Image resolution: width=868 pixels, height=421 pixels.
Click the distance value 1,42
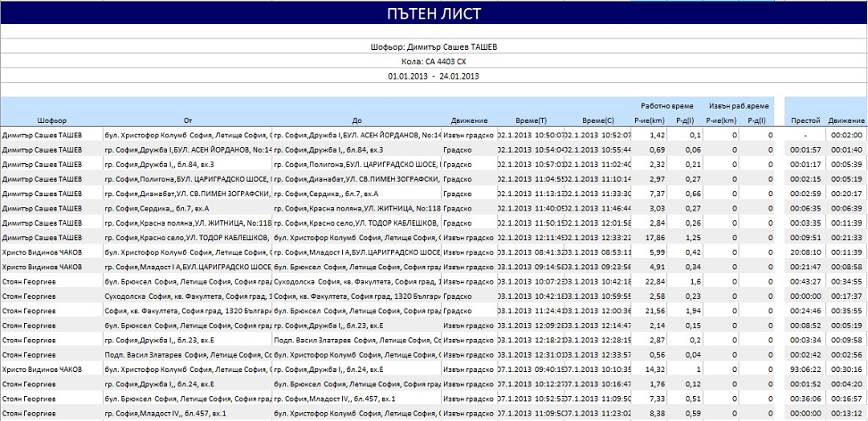click(x=657, y=136)
